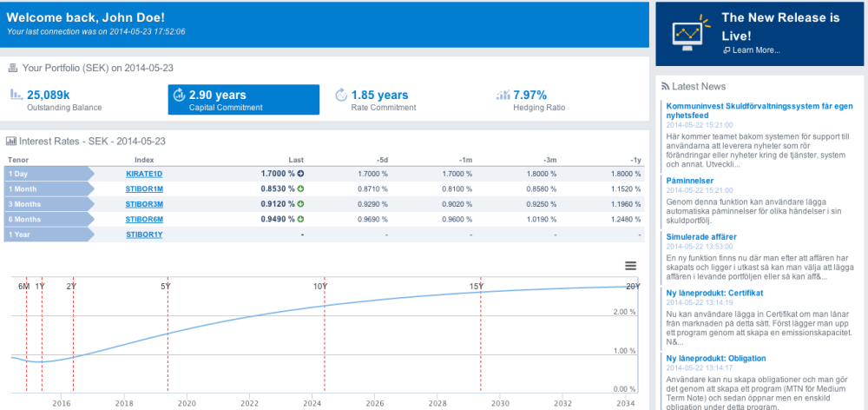This screenshot has width=868, height=410.
Task: Select the 1 Day tenor row label
Action: (x=49, y=174)
